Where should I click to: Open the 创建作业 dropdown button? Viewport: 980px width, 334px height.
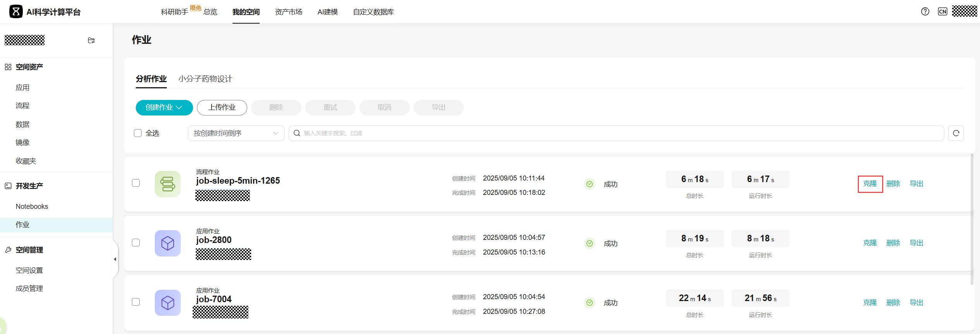pyautogui.click(x=164, y=108)
